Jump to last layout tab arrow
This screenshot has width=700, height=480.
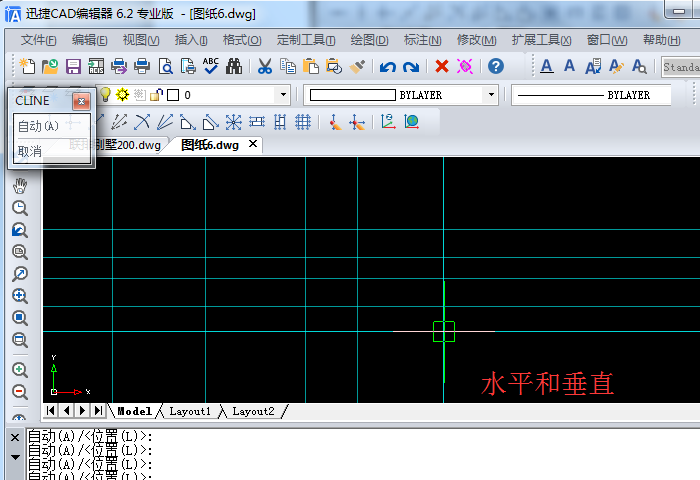pyautogui.click(x=98, y=410)
